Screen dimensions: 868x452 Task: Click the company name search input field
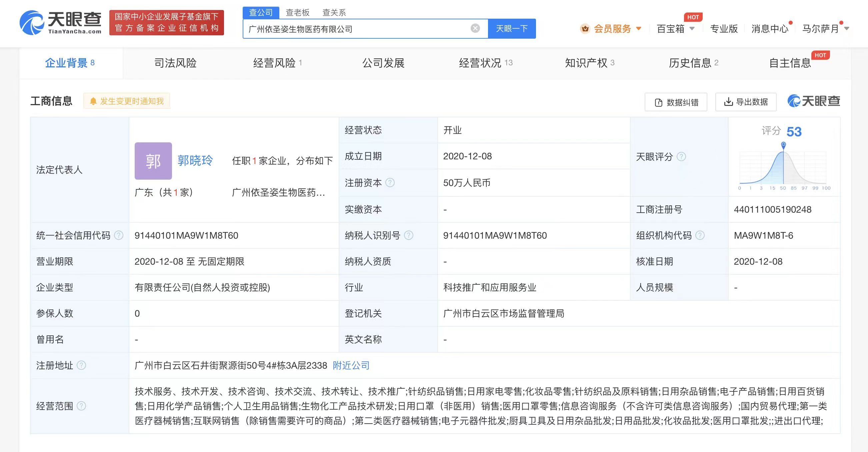pos(354,29)
